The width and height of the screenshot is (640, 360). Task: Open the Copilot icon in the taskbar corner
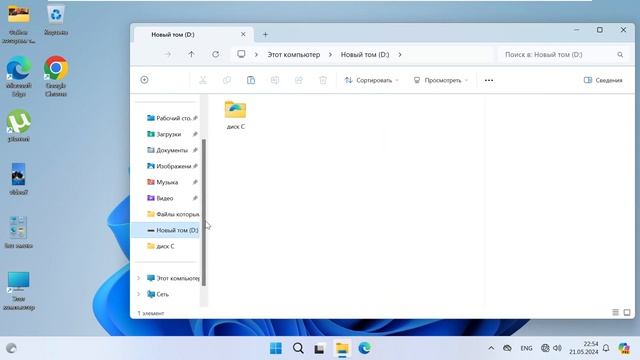(624, 348)
